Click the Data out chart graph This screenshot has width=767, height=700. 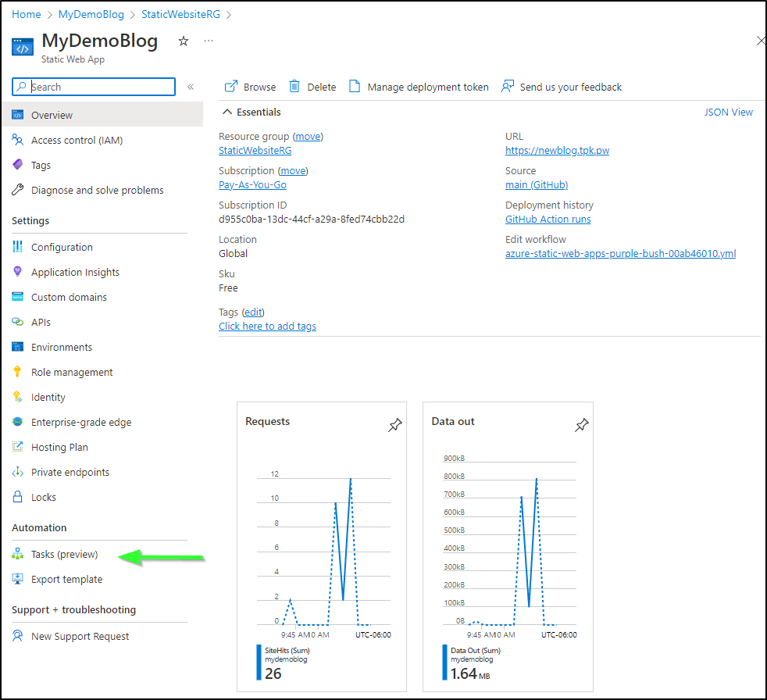coord(510,543)
